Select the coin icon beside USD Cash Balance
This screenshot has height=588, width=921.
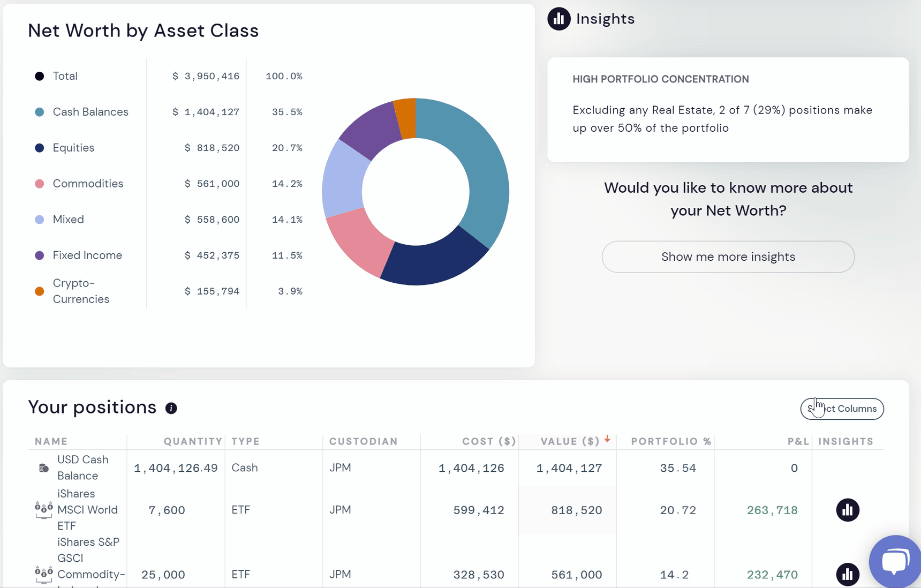42,467
